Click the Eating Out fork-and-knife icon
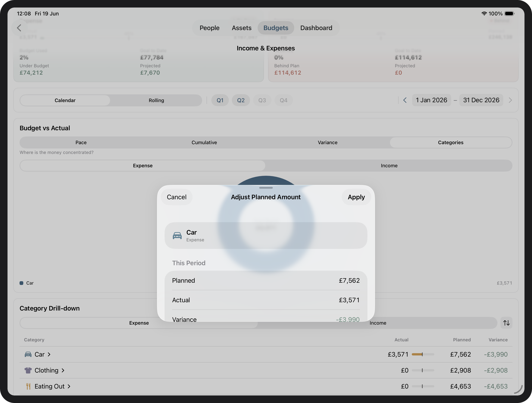The width and height of the screenshot is (532, 403). [x=28, y=386]
